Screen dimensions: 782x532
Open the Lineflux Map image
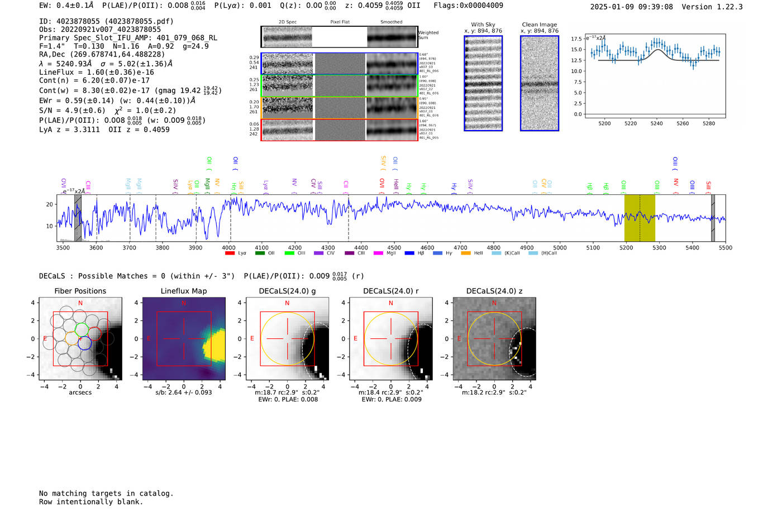click(184, 338)
